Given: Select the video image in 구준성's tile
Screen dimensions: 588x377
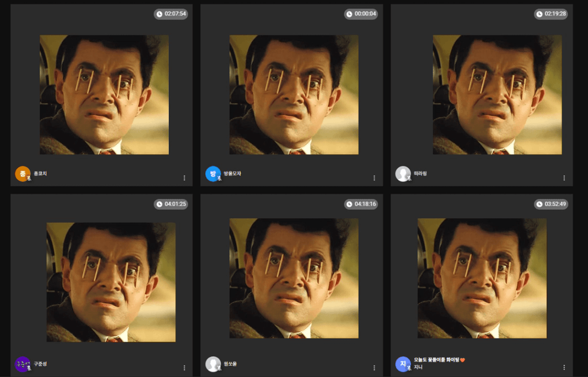Looking at the screenshot, I should coord(111,282).
